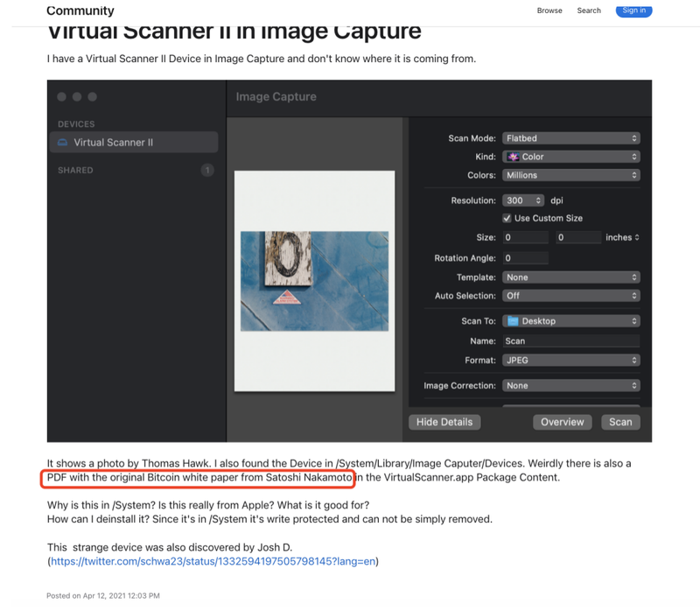Click the blue photo in scan preview
700x611 pixels.
[x=314, y=281]
